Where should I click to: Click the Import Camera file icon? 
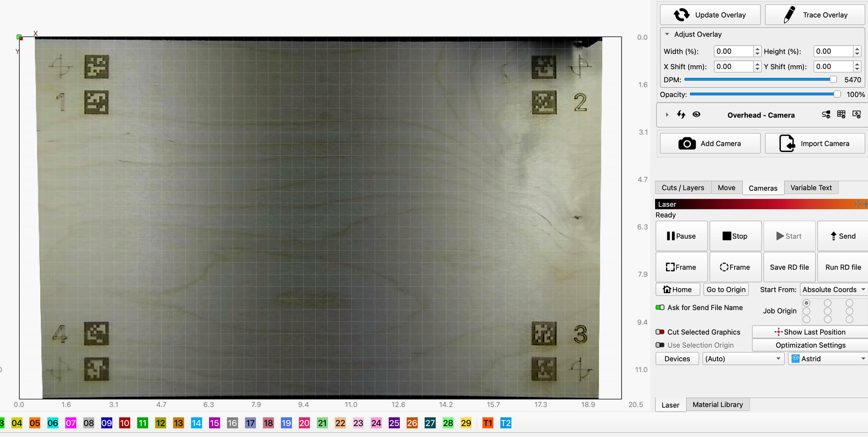[787, 143]
